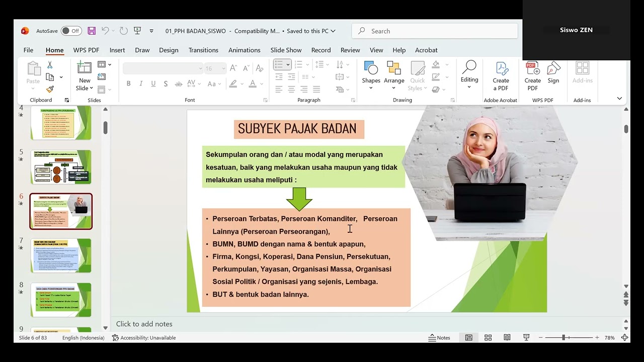Toggle AutoSave switch
This screenshot has width=644, height=362.
pos(71,31)
